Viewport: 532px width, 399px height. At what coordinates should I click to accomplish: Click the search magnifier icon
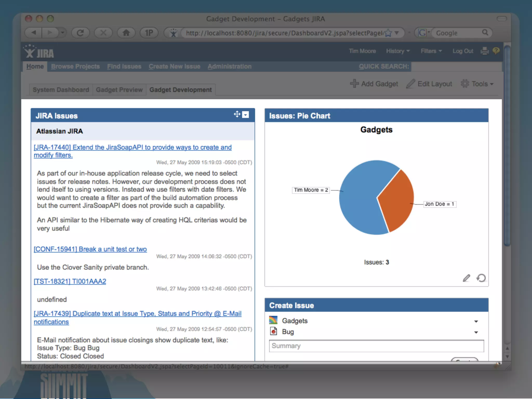[485, 32]
